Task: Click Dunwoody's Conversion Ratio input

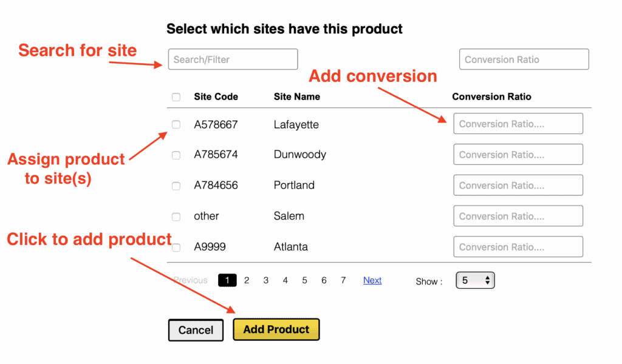Action: pyautogui.click(x=518, y=155)
